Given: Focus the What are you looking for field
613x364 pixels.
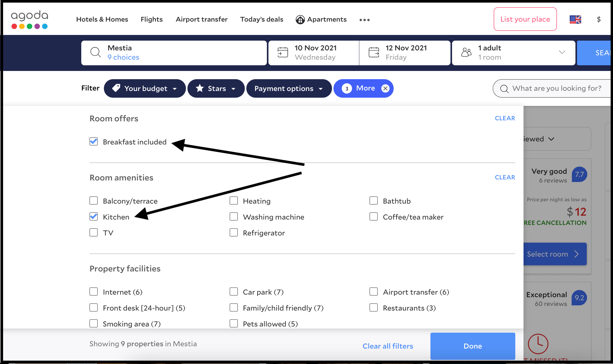Looking at the screenshot, I should 557,88.
